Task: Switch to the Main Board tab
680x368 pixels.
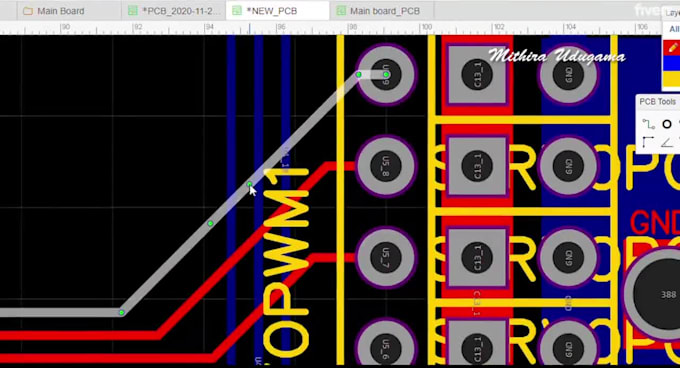Action: click(x=53, y=11)
